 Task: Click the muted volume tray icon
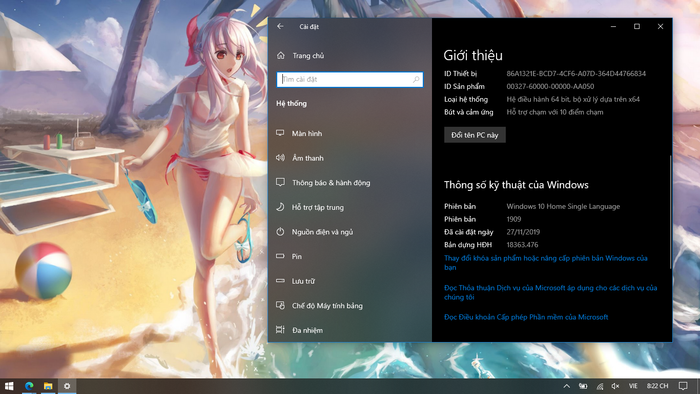pyautogui.click(x=615, y=386)
